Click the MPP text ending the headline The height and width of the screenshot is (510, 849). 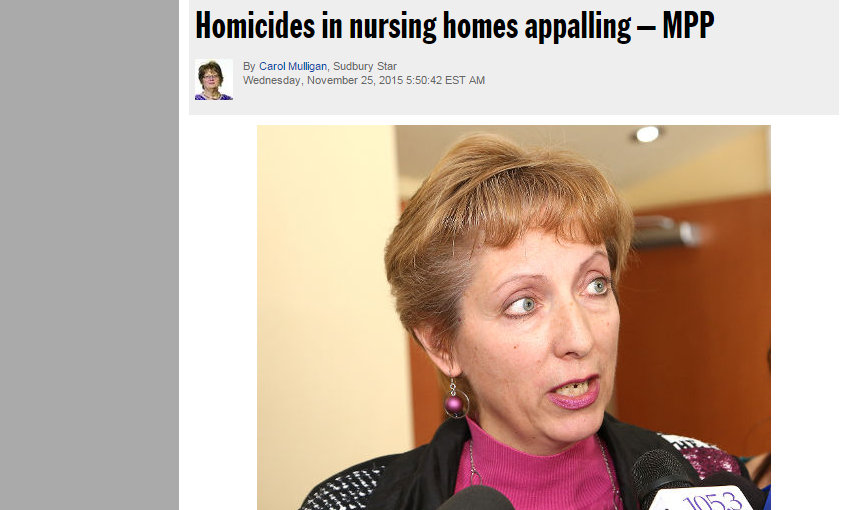[x=688, y=25]
